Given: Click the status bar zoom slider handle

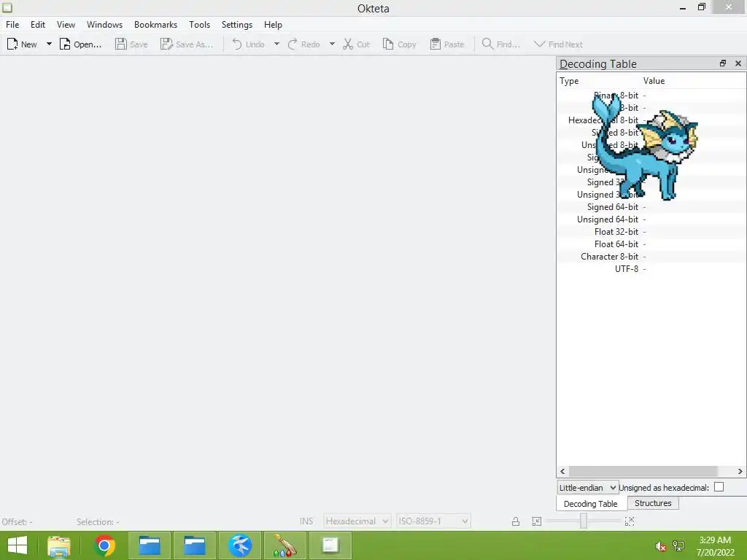Looking at the screenshot, I should 583,521.
